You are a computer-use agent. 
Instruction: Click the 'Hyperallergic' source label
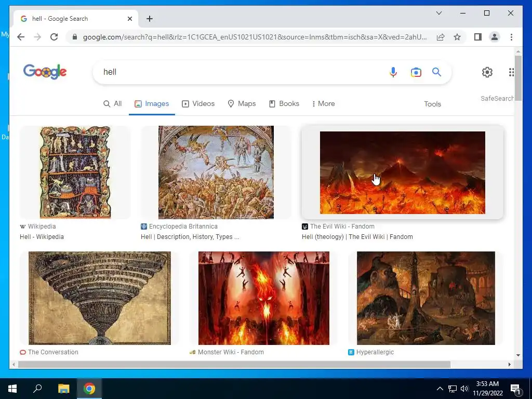coord(375,352)
